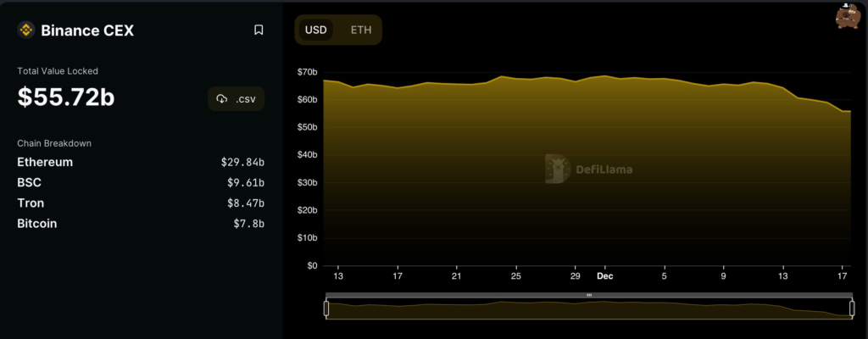The image size is (868, 339).
Task: Click the Binance logo icon
Action: pyautogui.click(x=25, y=31)
